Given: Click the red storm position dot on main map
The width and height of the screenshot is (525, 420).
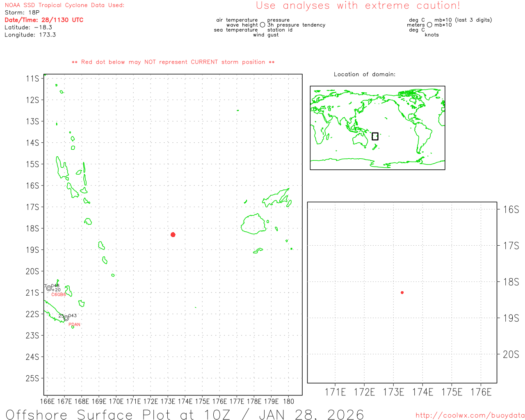Looking at the screenshot, I should tap(173, 235).
